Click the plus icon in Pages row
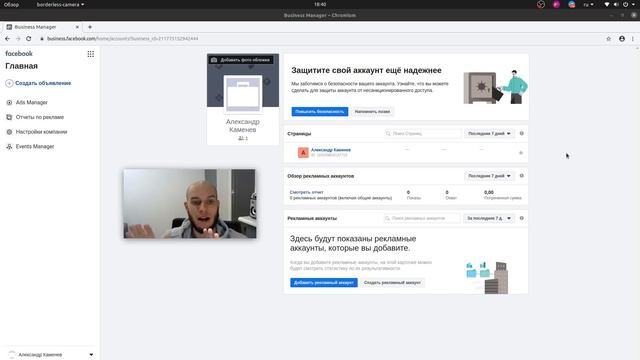Image resolution: width=640 pixels, height=360 pixels. pos(521,153)
